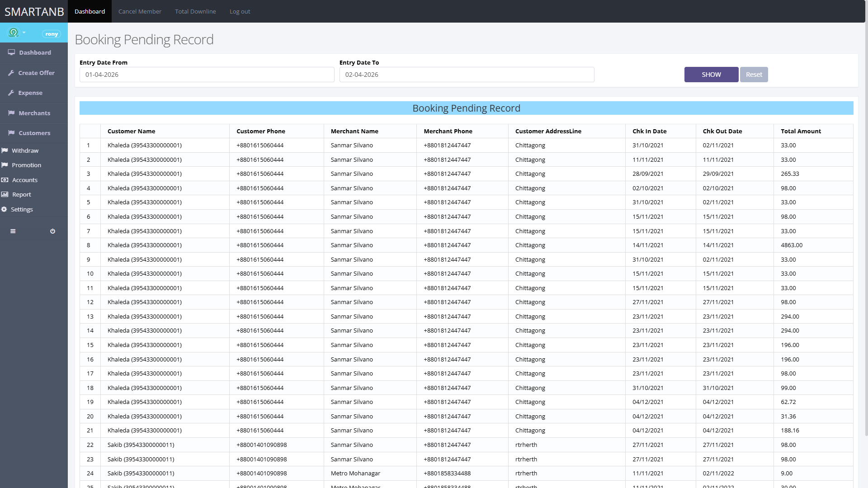Click the hamburger menu icon in sidebar
This screenshot has height=488, width=868.
[x=13, y=231]
